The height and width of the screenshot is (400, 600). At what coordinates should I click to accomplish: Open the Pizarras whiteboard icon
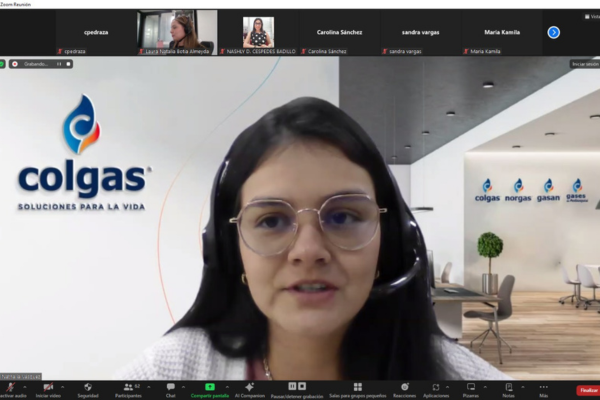coord(471,387)
